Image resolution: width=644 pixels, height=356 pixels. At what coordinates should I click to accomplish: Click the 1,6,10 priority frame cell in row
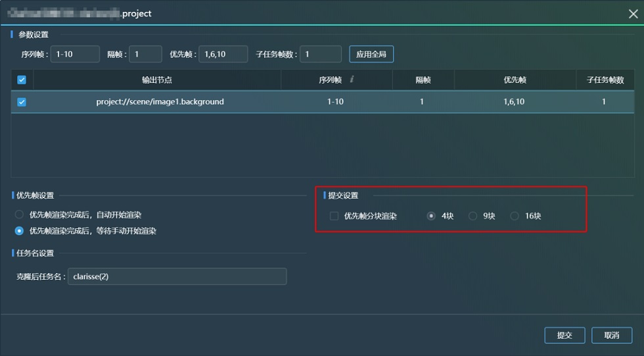[x=515, y=102]
